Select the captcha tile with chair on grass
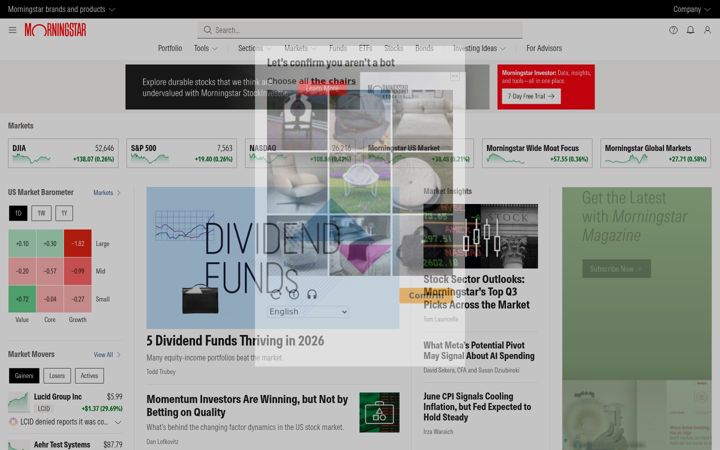Image resolution: width=720 pixels, height=450 pixels. [x=360, y=183]
